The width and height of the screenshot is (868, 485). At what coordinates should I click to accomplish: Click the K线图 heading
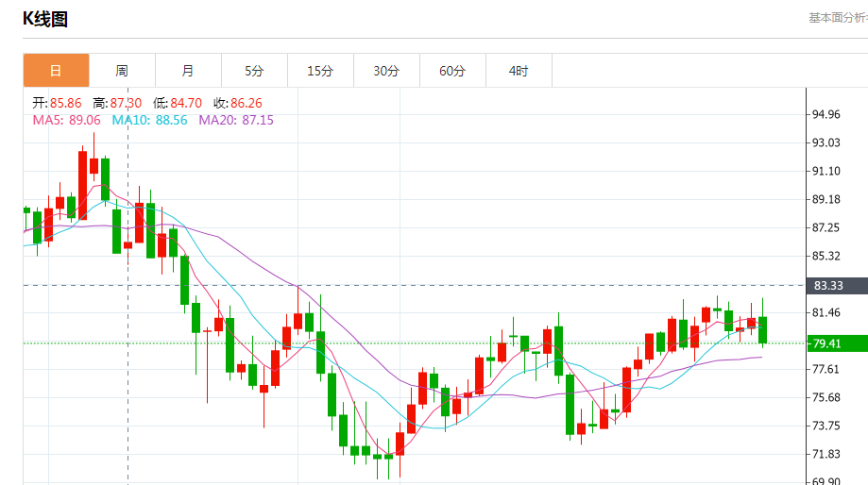tap(44, 19)
